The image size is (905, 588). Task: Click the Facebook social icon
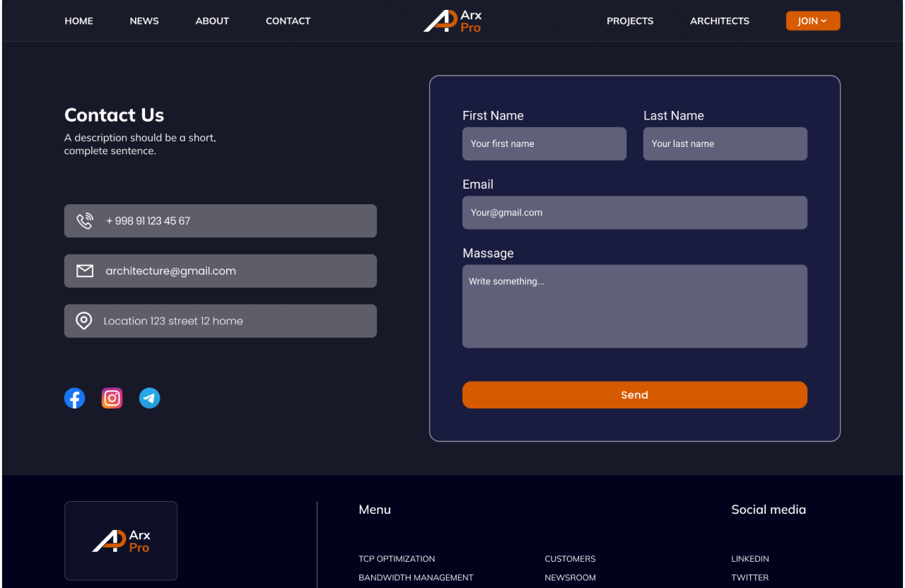click(x=74, y=399)
